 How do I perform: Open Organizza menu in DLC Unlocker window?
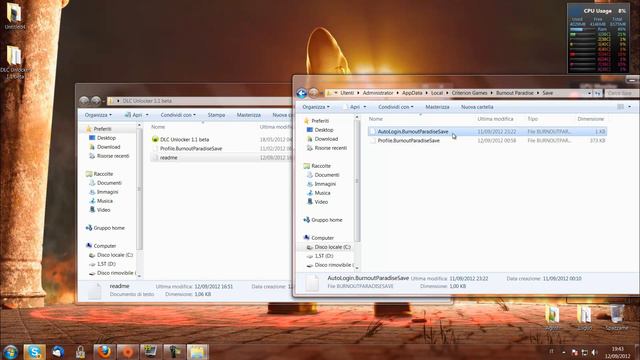coord(98,115)
